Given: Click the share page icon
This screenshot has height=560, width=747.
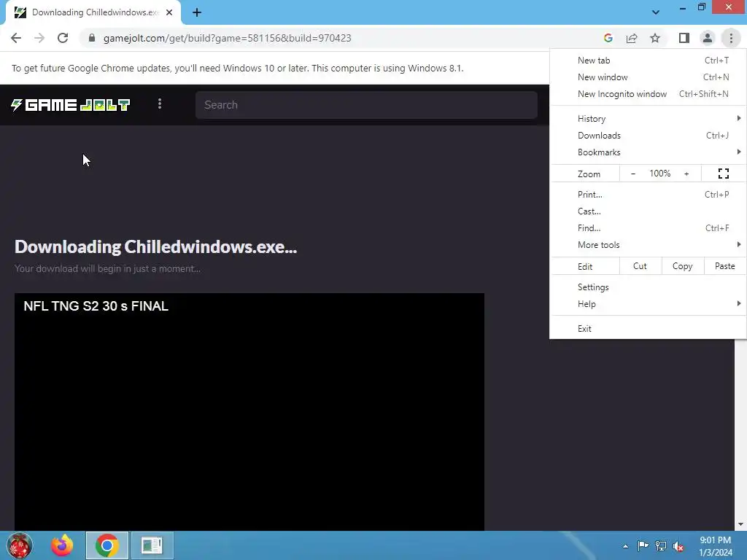Looking at the screenshot, I should pyautogui.click(x=632, y=38).
